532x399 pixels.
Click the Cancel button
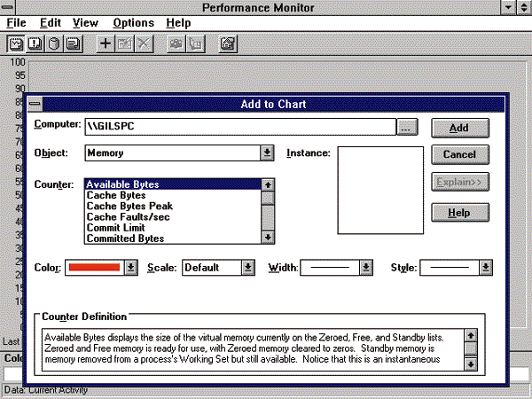point(459,154)
